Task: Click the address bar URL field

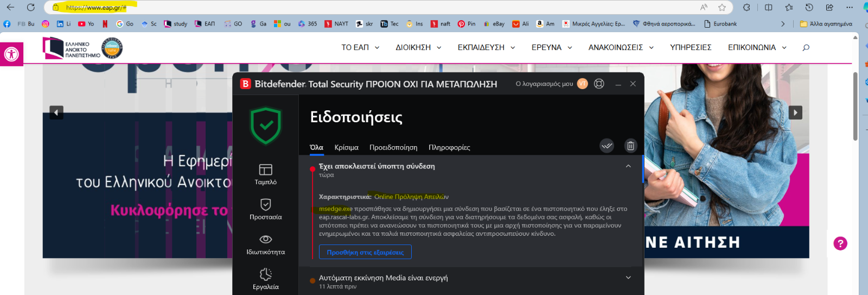Action: click(x=380, y=8)
